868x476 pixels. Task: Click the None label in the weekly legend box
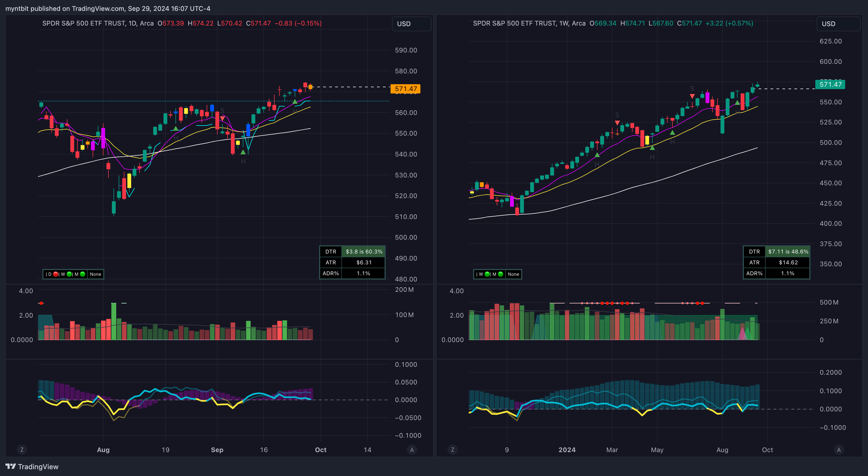(x=513, y=274)
